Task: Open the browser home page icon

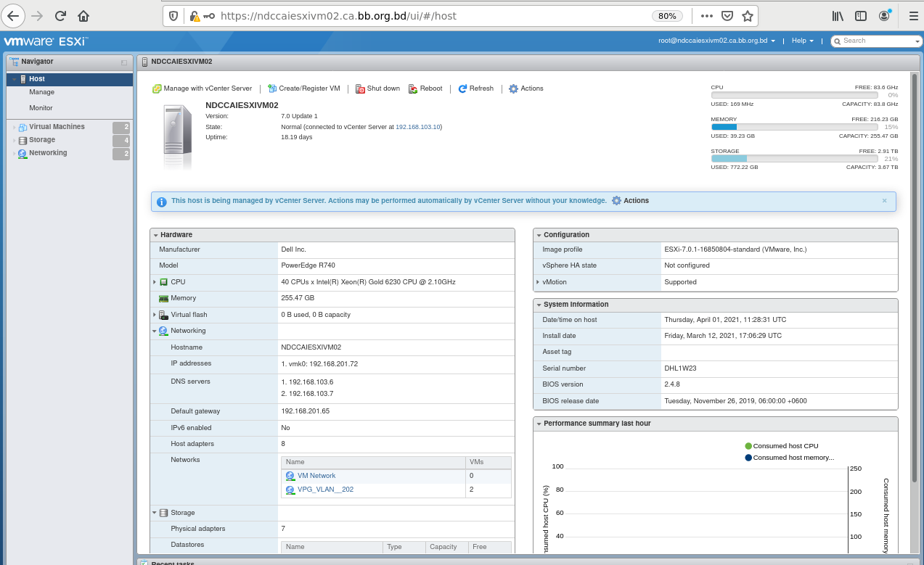Action: pyautogui.click(x=83, y=15)
